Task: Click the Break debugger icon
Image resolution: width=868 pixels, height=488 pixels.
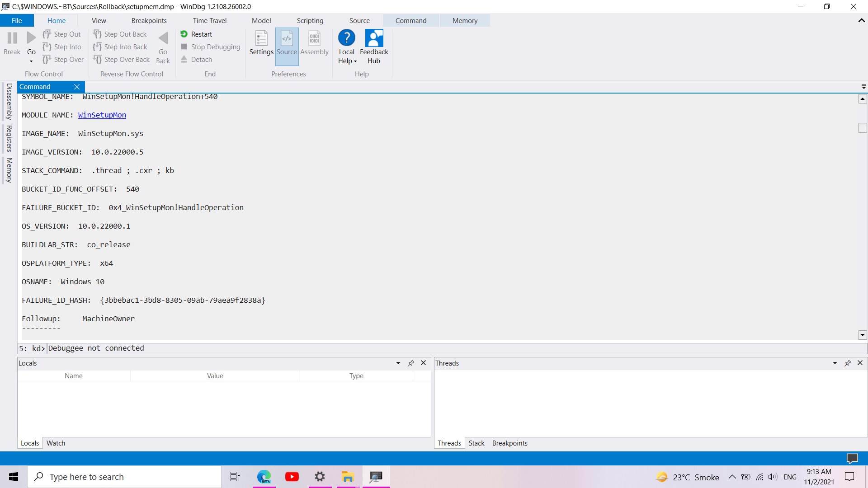Action: [x=12, y=38]
